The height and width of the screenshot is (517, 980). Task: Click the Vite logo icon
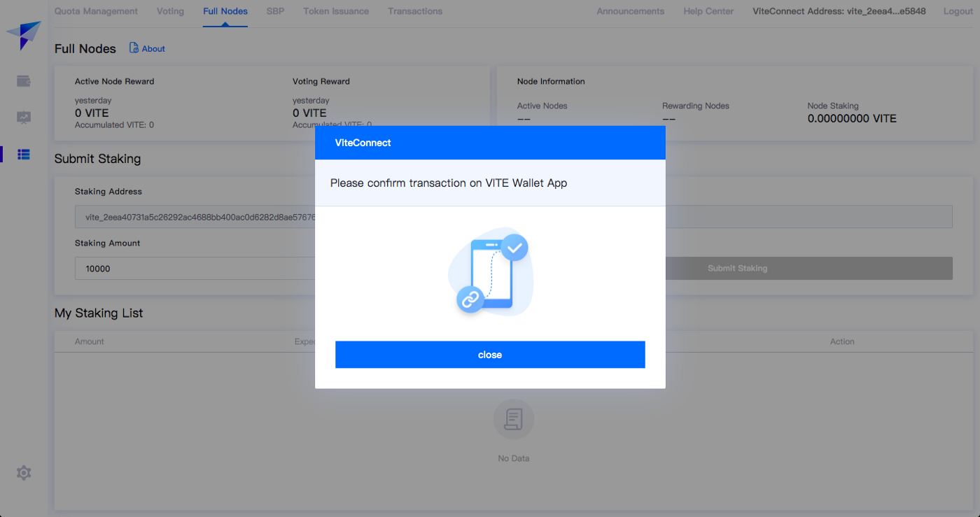[x=24, y=35]
